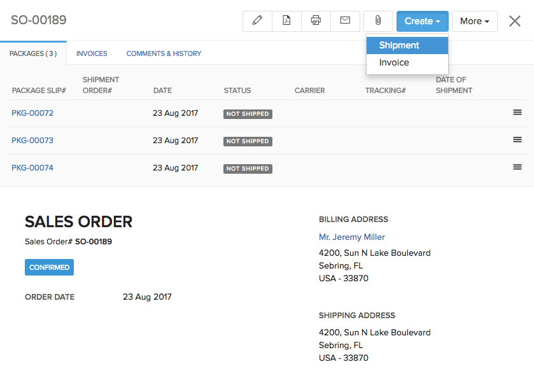Open package slip PKG-00072
The image size is (534, 392).
pyautogui.click(x=32, y=113)
